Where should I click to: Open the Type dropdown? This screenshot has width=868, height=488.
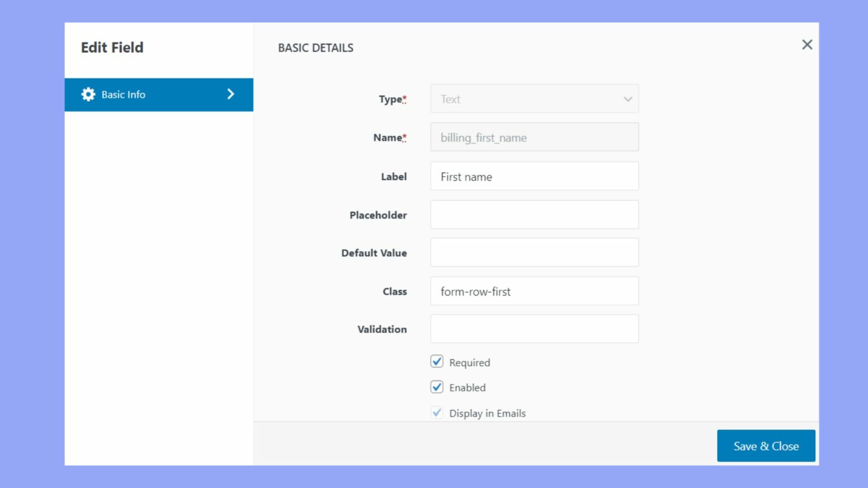point(534,99)
